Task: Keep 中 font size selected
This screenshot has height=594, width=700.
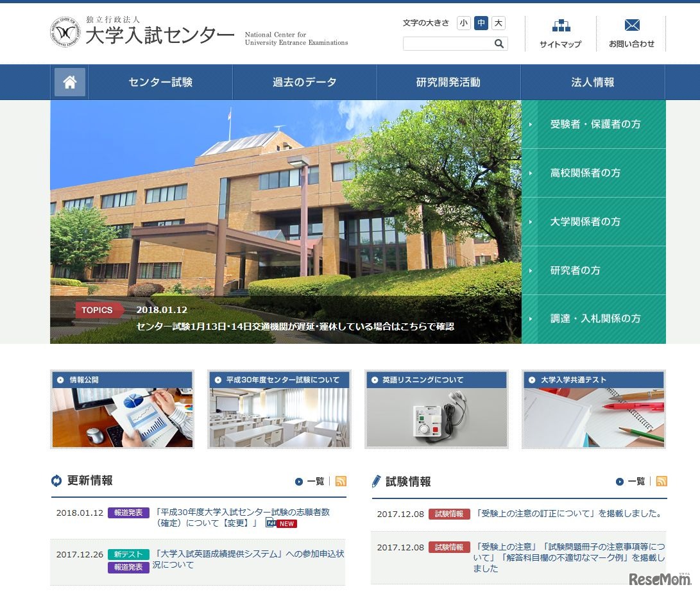Action: 480,22
